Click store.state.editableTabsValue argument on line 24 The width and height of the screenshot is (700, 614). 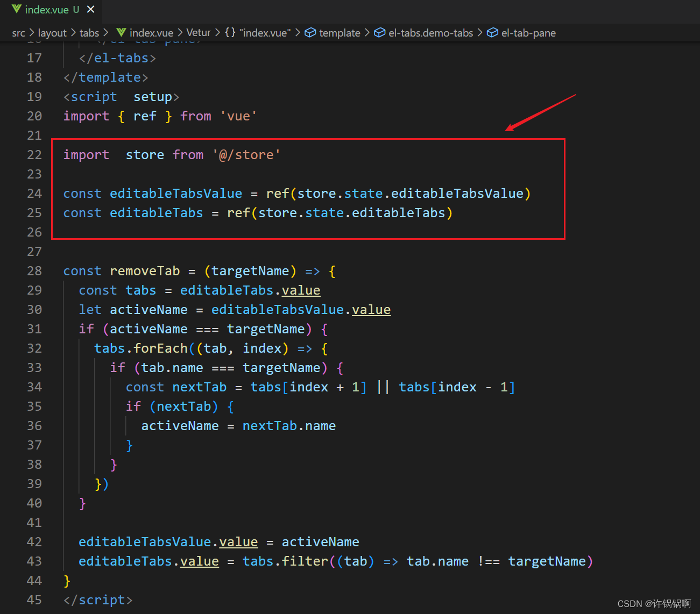(411, 194)
